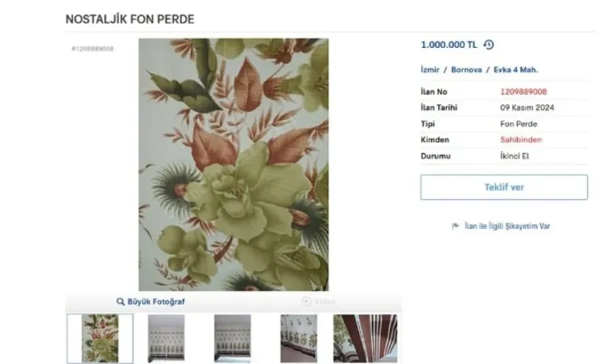Follow the Evka 4 Mah. link
Image resolution: width=605 pixels, height=364 pixels.
(x=515, y=70)
